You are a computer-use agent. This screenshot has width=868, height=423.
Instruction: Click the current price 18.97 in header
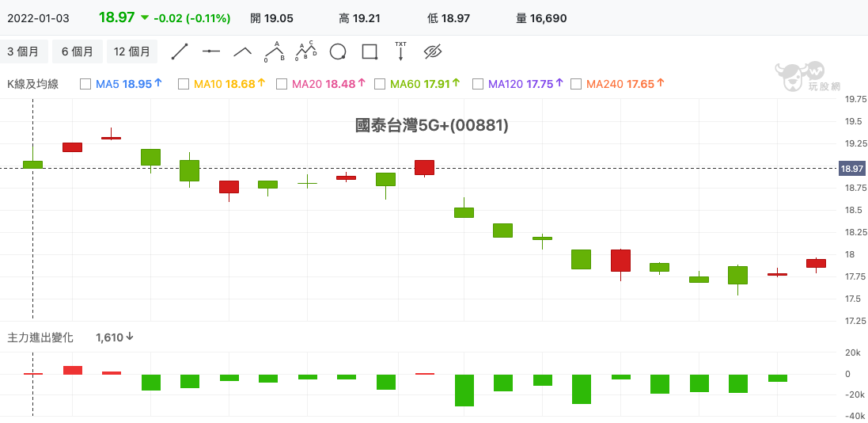pyautogui.click(x=117, y=17)
